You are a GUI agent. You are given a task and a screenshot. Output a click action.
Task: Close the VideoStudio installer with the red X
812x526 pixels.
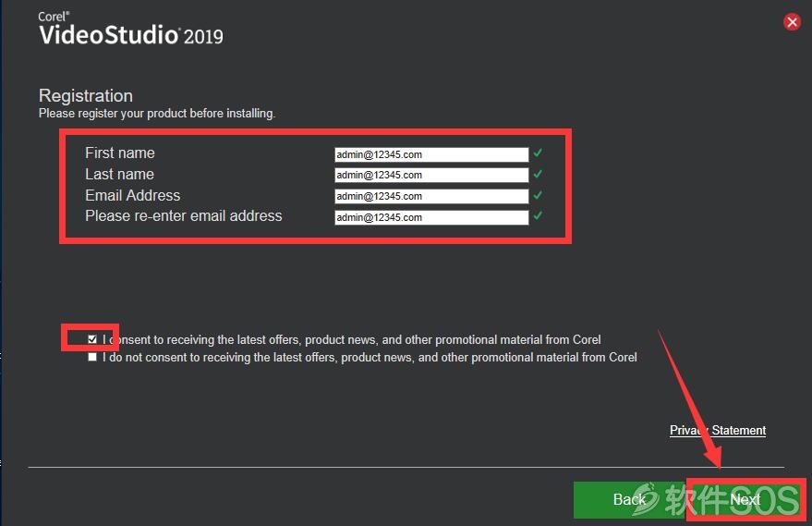792,22
